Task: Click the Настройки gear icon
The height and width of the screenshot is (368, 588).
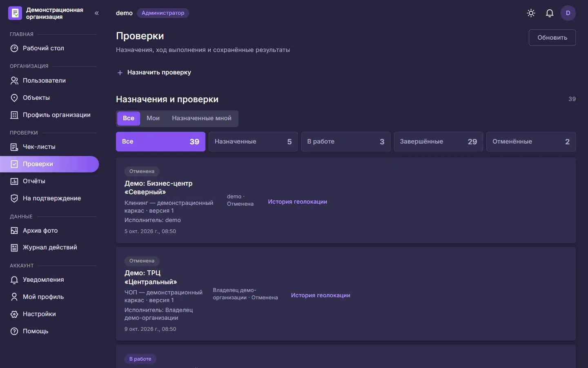Action: [14, 314]
